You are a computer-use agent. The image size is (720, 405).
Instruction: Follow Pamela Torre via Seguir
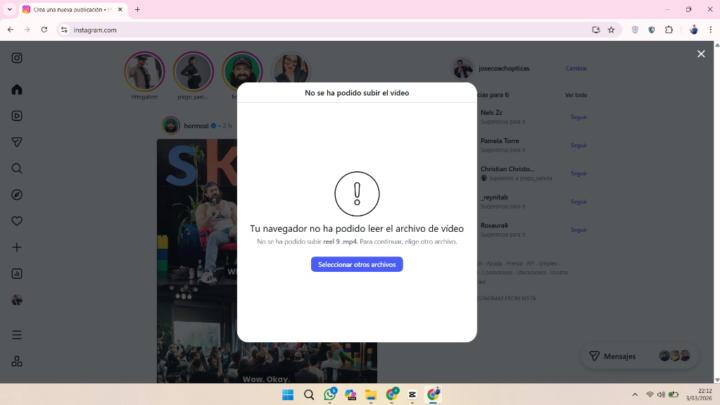click(579, 145)
